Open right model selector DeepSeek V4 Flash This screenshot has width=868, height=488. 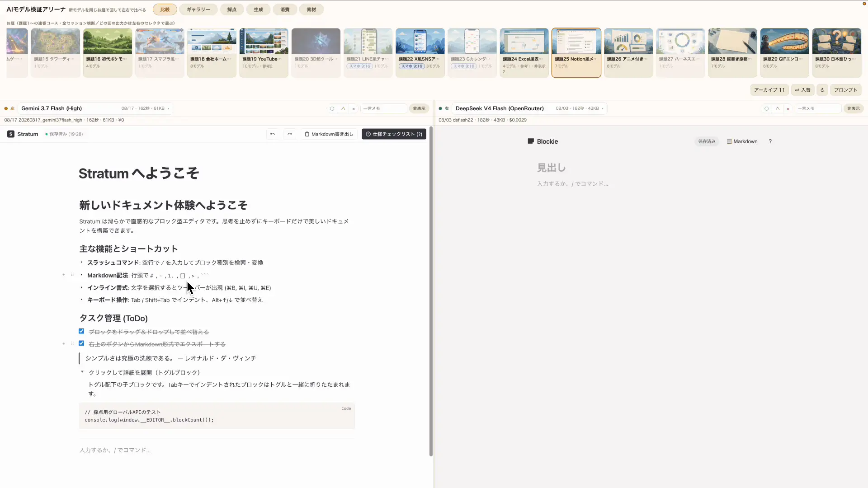click(x=529, y=108)
